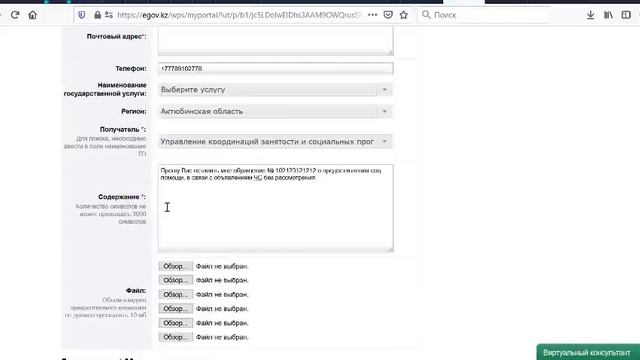Screen dimensions: 640x360
Task: Bookmark this page with the star icon
Action: [404, 15]
